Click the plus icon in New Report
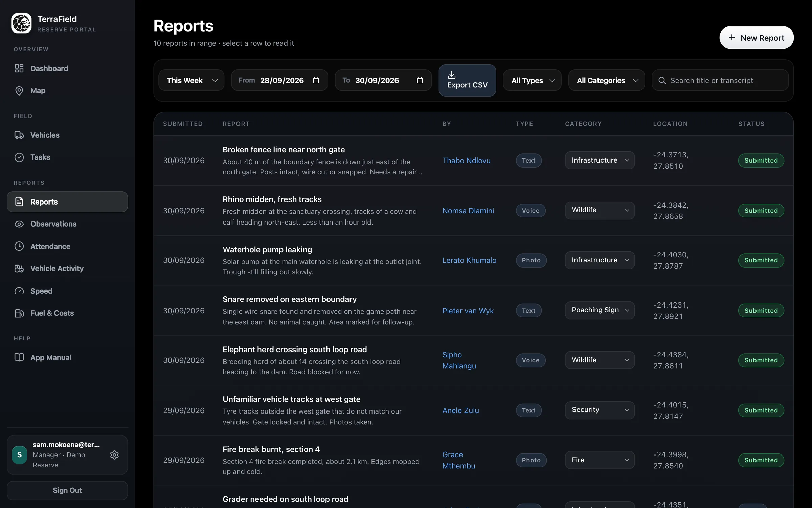This screenshot has width=812, height=508. [x=732, y=37]
